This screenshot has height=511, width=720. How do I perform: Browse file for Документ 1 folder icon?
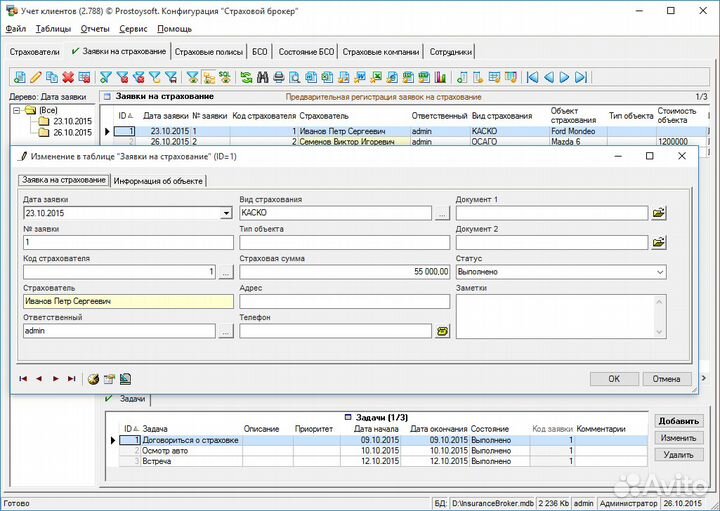pos(659,213)
